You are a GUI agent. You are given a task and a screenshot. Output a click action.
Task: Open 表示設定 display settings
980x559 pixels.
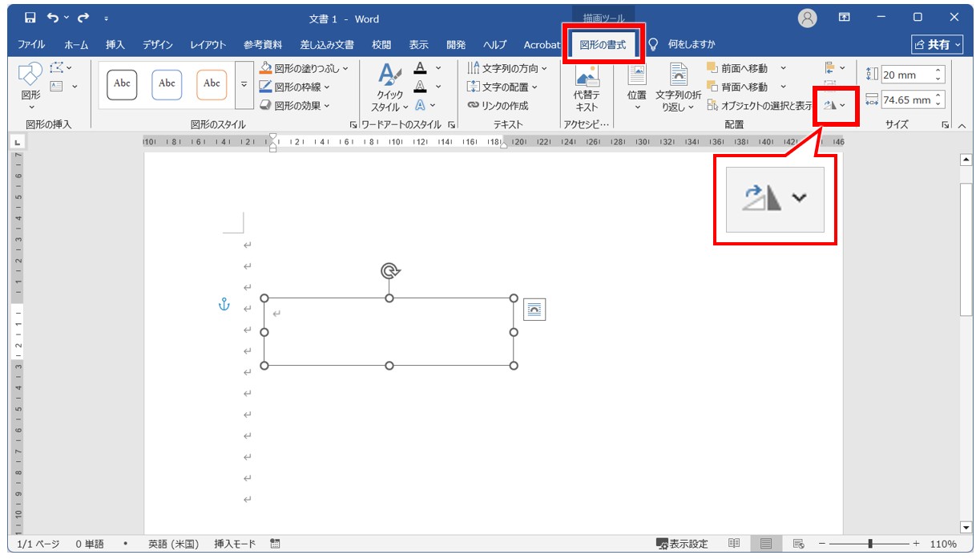[x=682, y=544]
